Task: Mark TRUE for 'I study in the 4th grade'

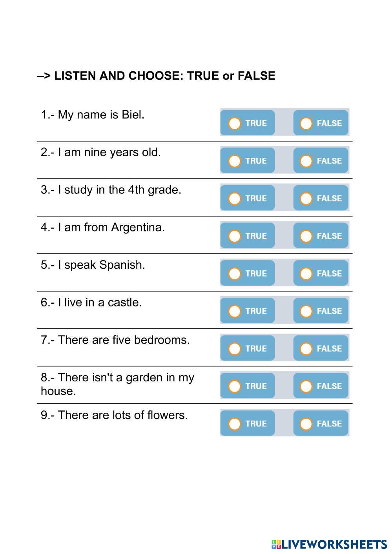Action: (235, 199)
